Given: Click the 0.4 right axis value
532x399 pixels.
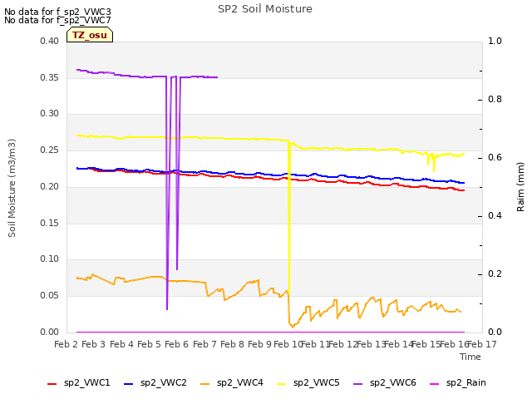Looking at the screenshot, I should tap(495, 216).
